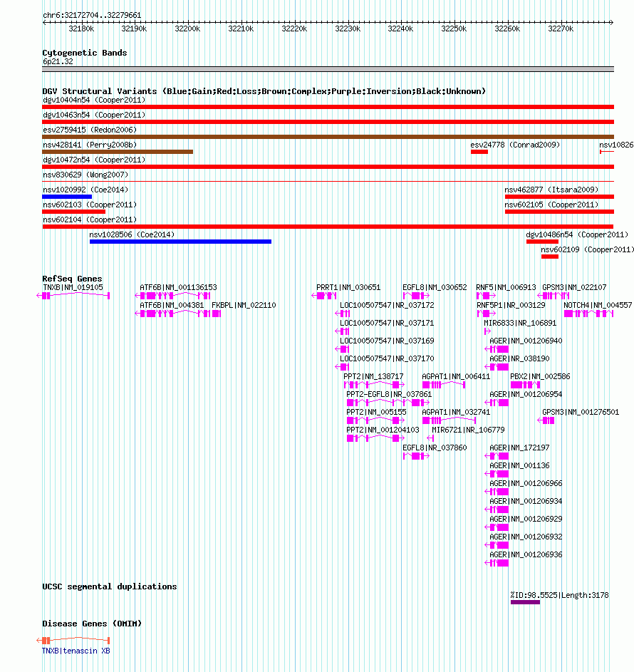Image resolution: width=634 pixels, height=672 pixels.
Task: Click the PPT2-EGFL8|NR_037861 gene label
Action: (389, 394)
